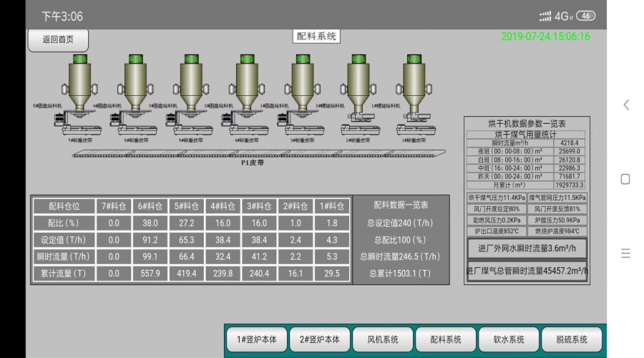The image size is (644, 358).
Task: Tap the Android home square button
Action: [625, 179]
